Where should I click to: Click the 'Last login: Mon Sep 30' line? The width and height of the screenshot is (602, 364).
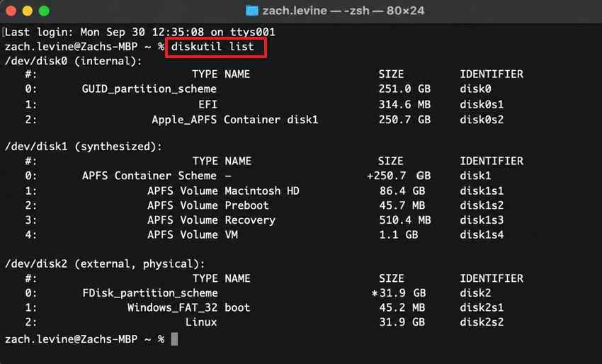coord(140,32)
